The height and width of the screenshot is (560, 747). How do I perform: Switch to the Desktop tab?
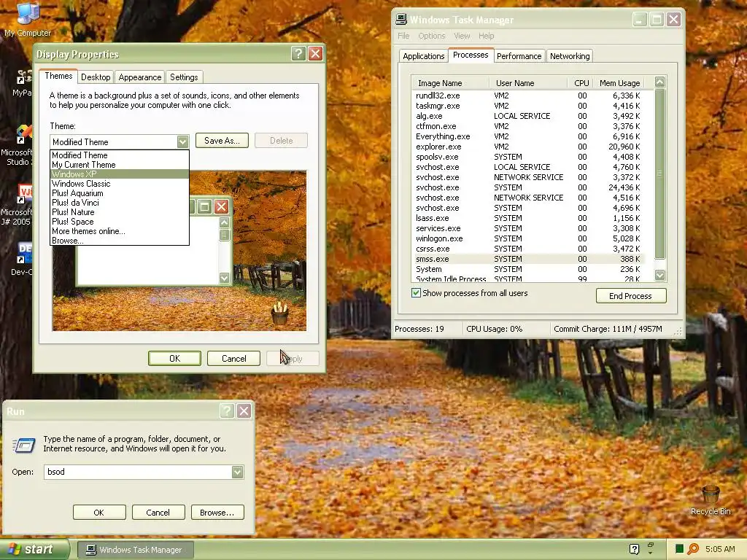click(96, 77)
